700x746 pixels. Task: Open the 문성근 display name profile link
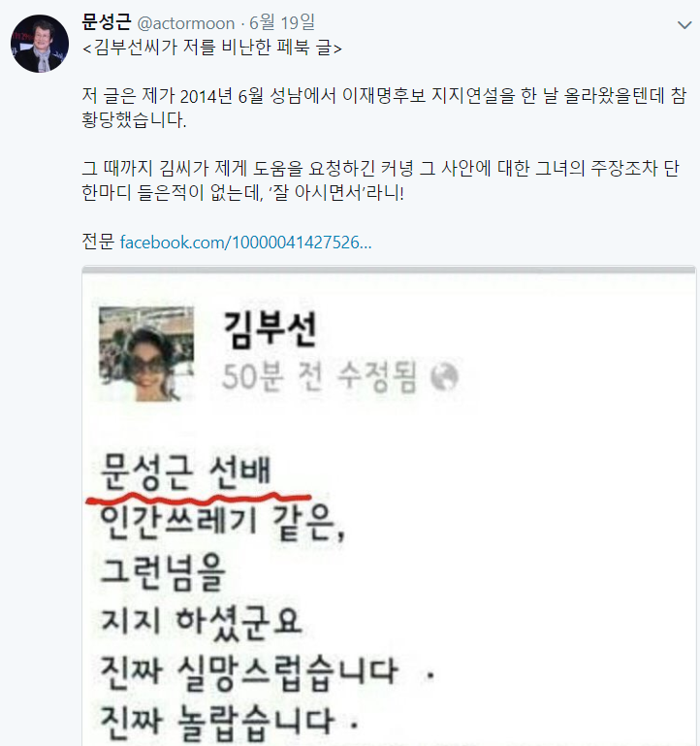tap(107, 22)
